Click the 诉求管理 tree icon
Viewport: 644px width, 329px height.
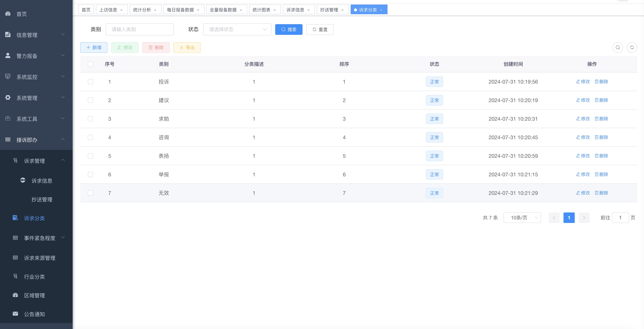coord(15,161)
